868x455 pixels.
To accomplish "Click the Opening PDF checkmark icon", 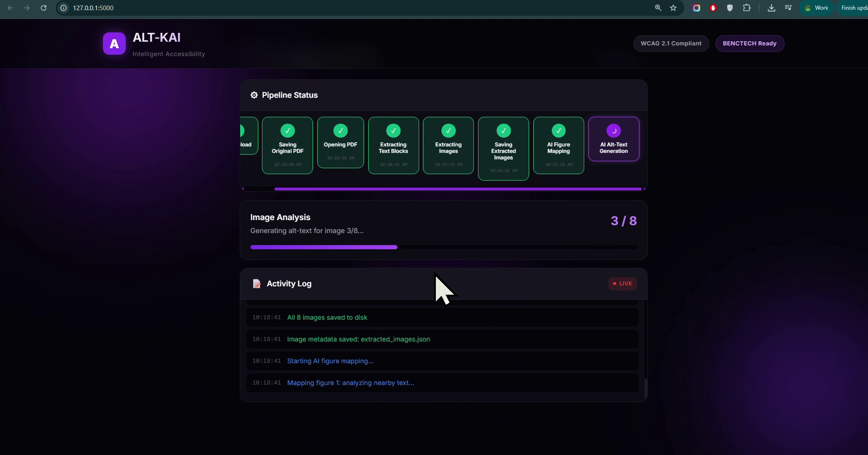I will tap(340, 131).
